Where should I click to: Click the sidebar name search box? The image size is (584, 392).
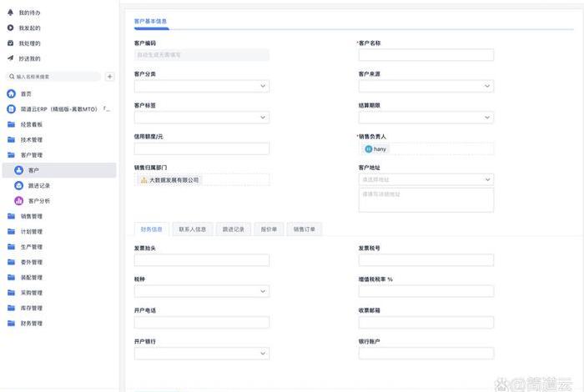click(54, 77)
